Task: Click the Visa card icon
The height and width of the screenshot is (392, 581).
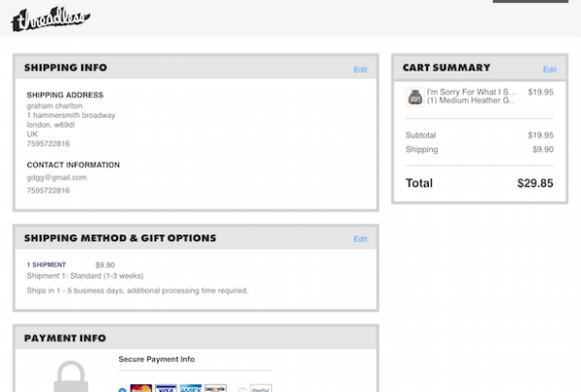Action: point(166,389)
